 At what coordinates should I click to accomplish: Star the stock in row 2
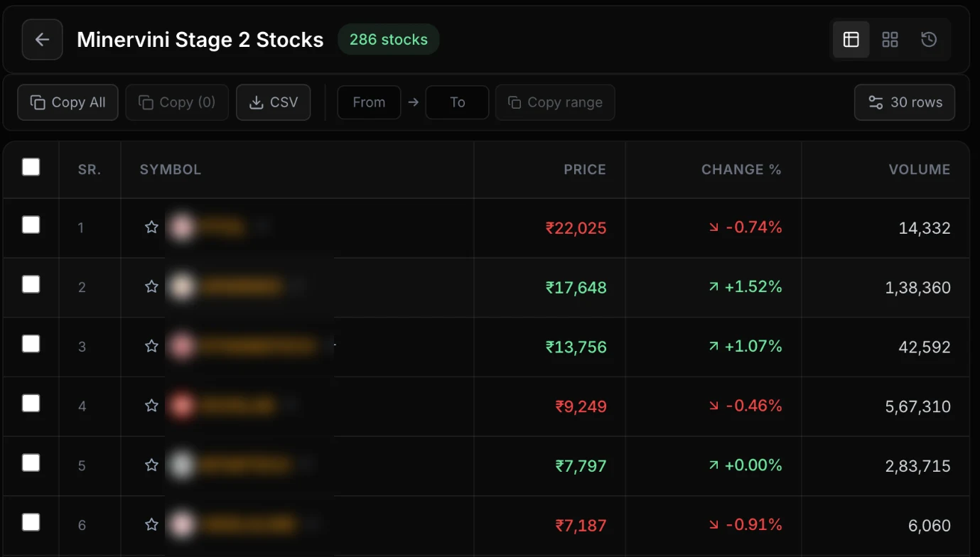pos(151,287)
